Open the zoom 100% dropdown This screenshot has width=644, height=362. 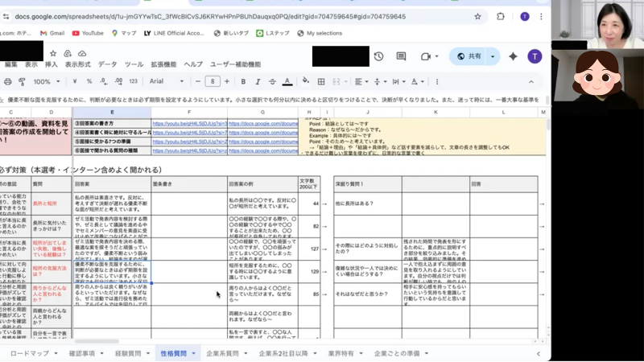click(x=47, y=82)
